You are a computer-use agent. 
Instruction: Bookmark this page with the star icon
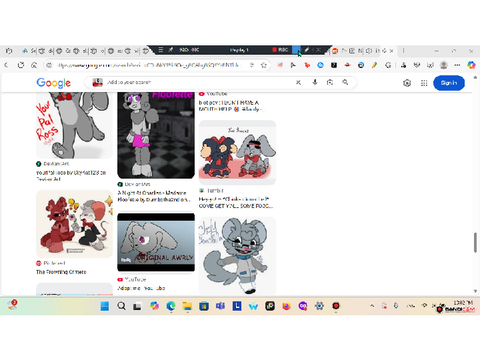click(264, 65)
